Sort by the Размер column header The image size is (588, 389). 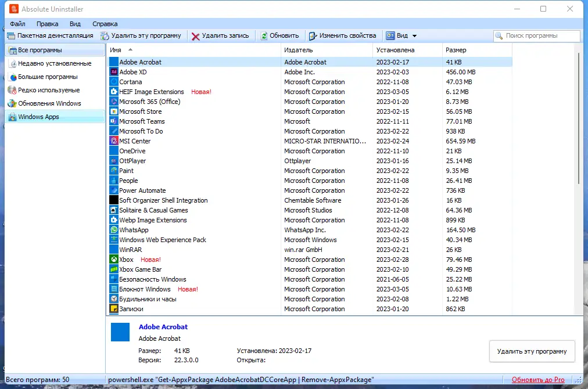[x=477, y=50]
